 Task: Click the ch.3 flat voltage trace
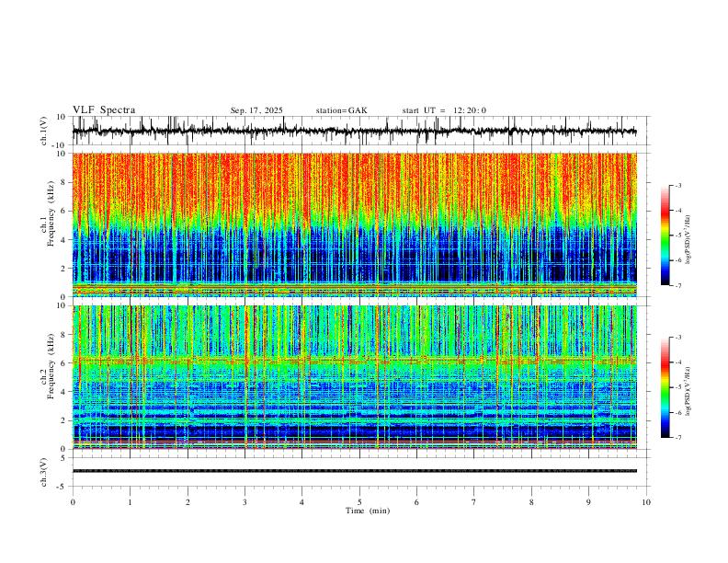(x=354, y=471)
